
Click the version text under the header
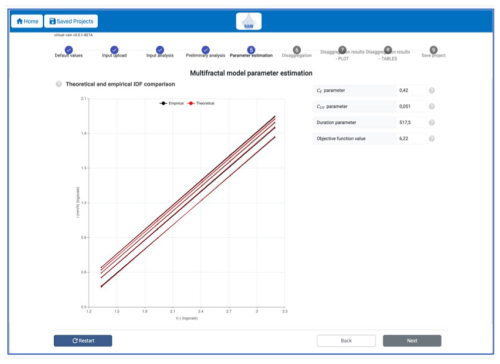pos(73,35)
